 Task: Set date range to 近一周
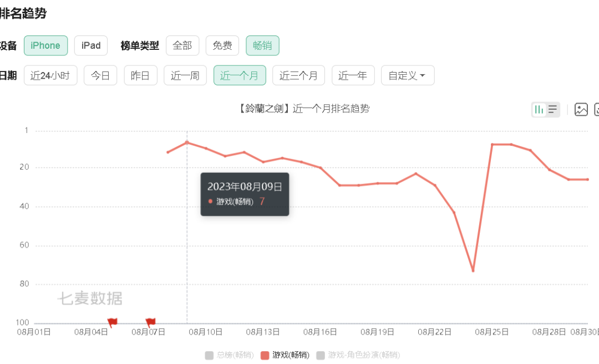click(185, 75)
